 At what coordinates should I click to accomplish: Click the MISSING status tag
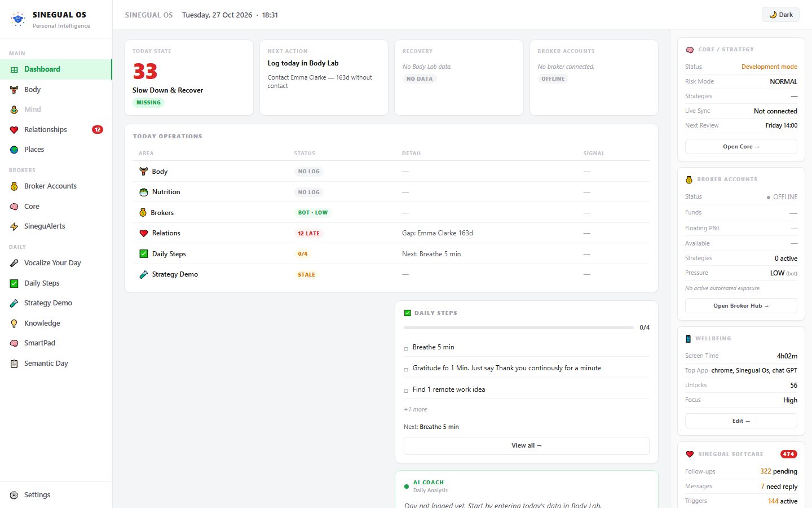pyautogui.click(x=148, y=103)
